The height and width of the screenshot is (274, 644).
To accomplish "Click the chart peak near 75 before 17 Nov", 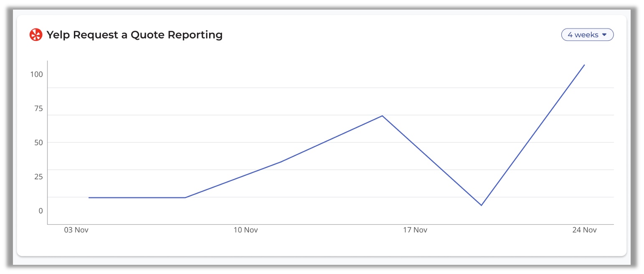I will [382, 116].
